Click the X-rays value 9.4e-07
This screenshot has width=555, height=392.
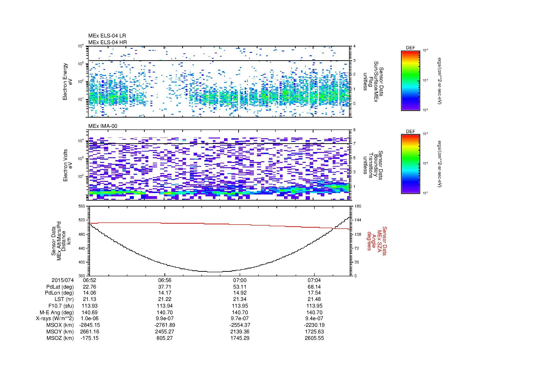click(314, 318)
